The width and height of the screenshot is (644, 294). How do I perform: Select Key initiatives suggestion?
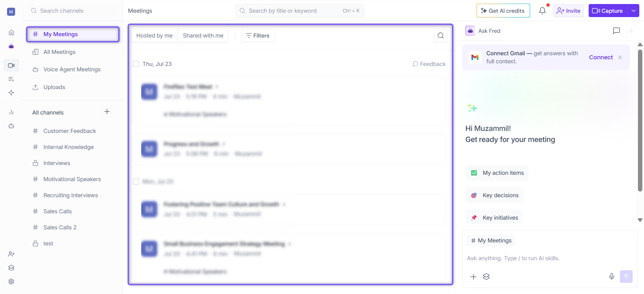(x=494, y=218)
